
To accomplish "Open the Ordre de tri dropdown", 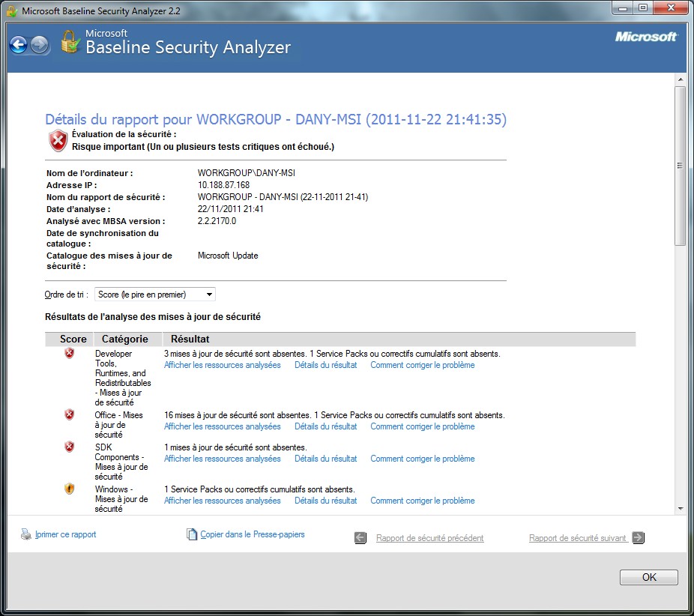I will [x=155, y=295].
